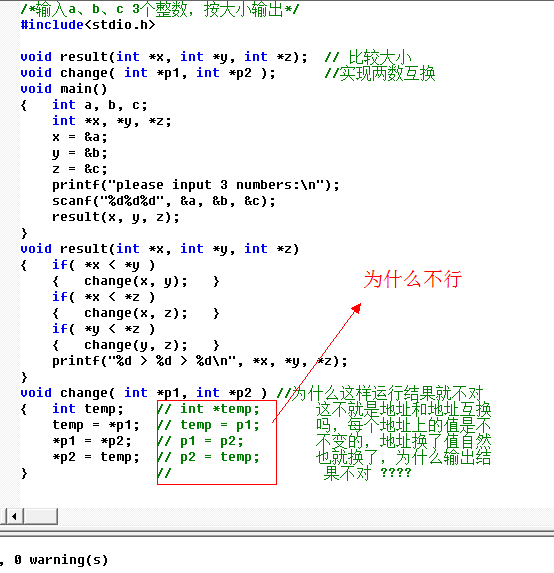Click the 'if( *y < *z )' condition
Viewport: 554px width, 573px height.
tap(104, 329)
